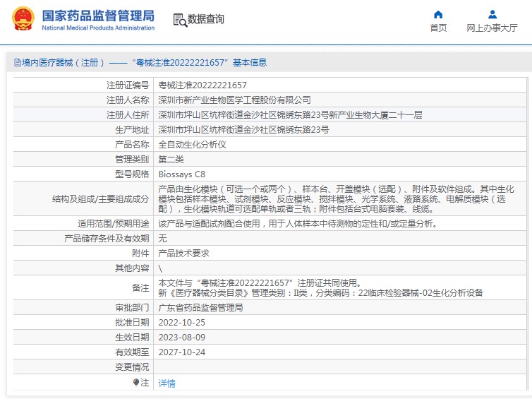532x399 pixels.
Task: Click the 数据查询 heading text
Action: [x=205, y=19]
